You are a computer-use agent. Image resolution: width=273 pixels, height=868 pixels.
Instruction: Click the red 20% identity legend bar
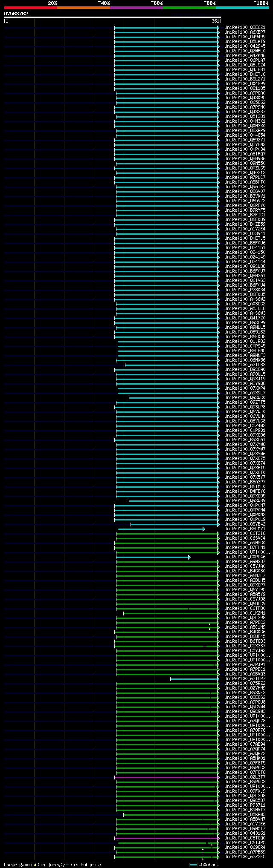point(30,8)
